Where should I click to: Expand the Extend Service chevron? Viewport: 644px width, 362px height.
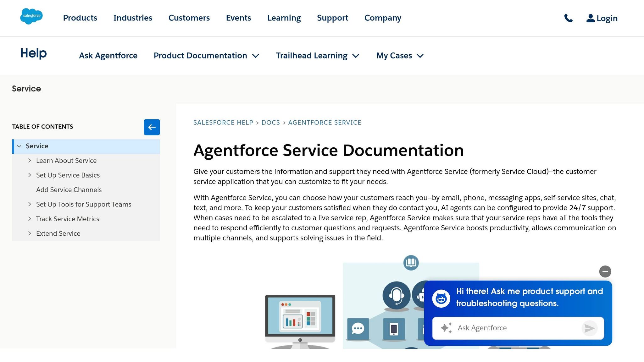click(x=30, y=233)
